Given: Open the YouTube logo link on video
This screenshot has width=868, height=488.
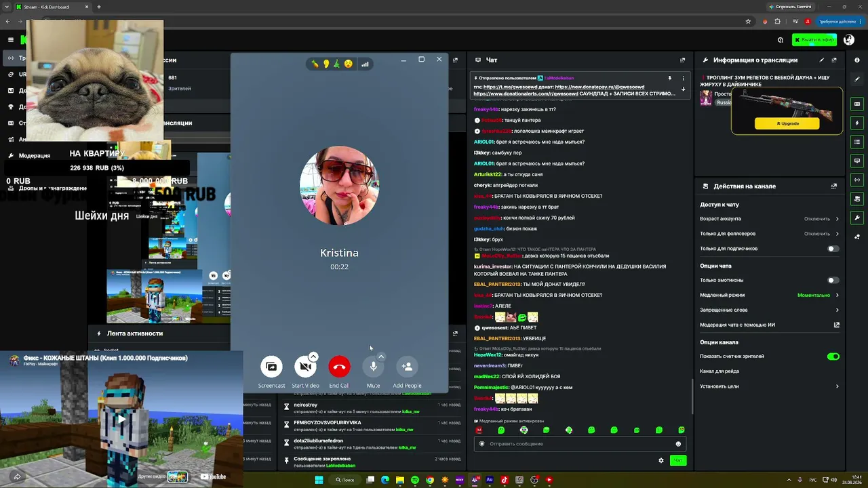Looking at the screenshot, I should pos(212,476).
